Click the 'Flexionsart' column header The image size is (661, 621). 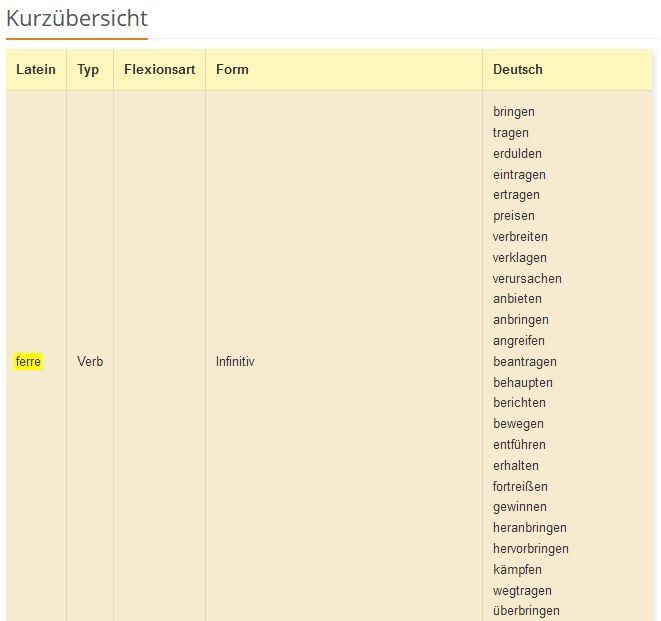click(x=159, y=70)
